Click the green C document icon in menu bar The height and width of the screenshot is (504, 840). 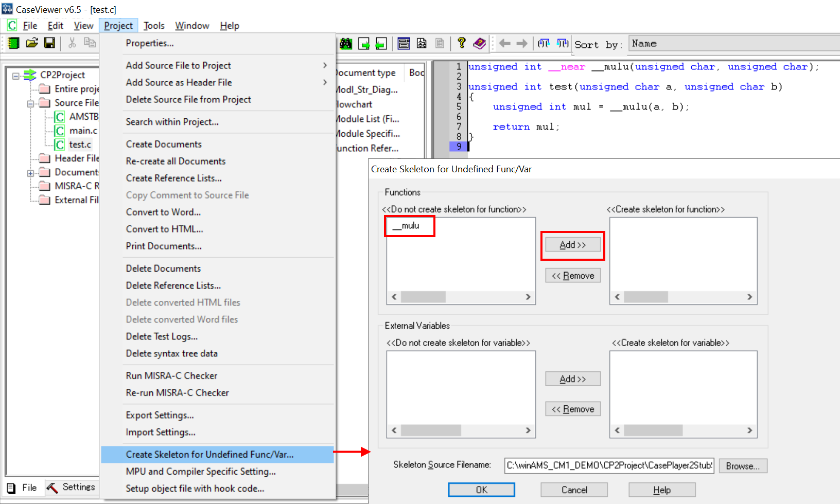click(12, 25)
